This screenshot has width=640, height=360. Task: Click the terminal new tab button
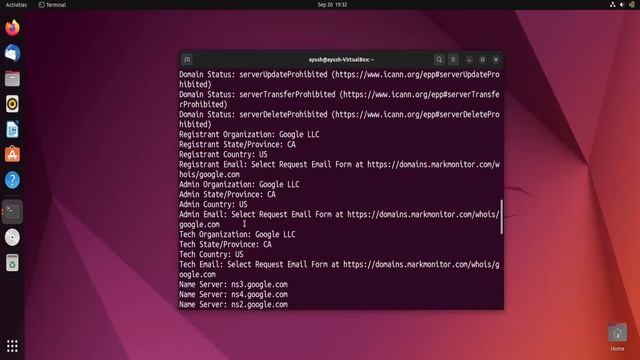tap(187, 60)
